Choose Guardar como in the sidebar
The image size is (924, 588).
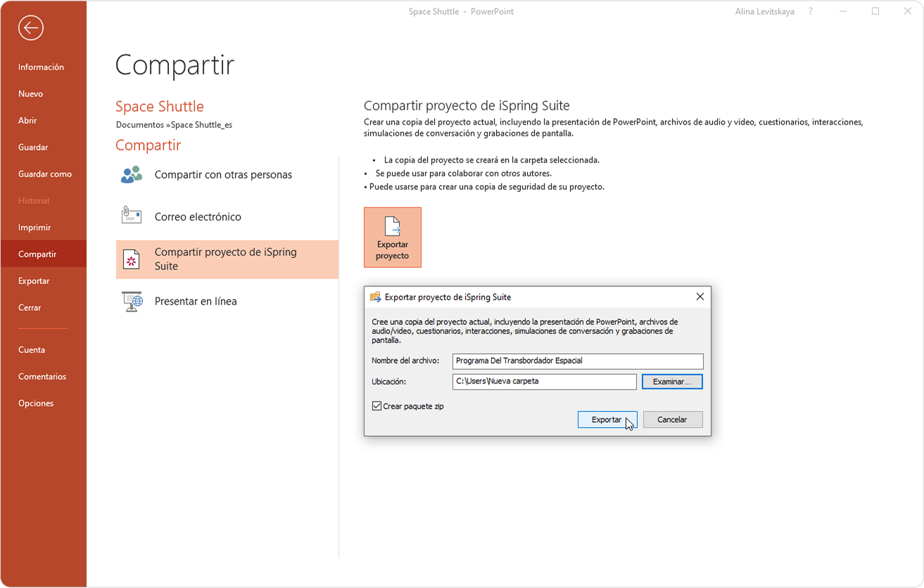click(45, 174)
